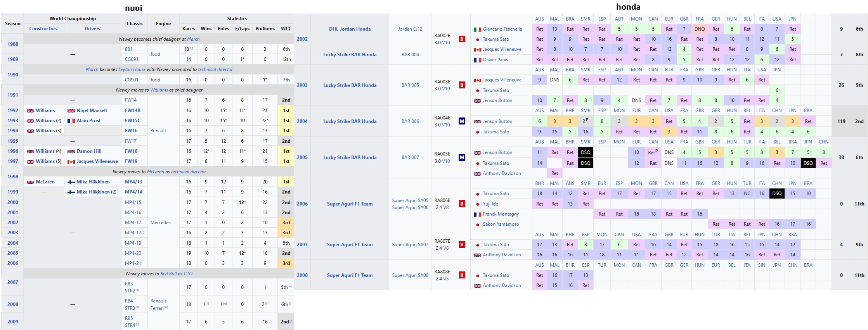The width and height of the screenshot is (868, 330).
Task: Click the Michelin tyre icon in the 2004 row
Action: coord(462,121)
